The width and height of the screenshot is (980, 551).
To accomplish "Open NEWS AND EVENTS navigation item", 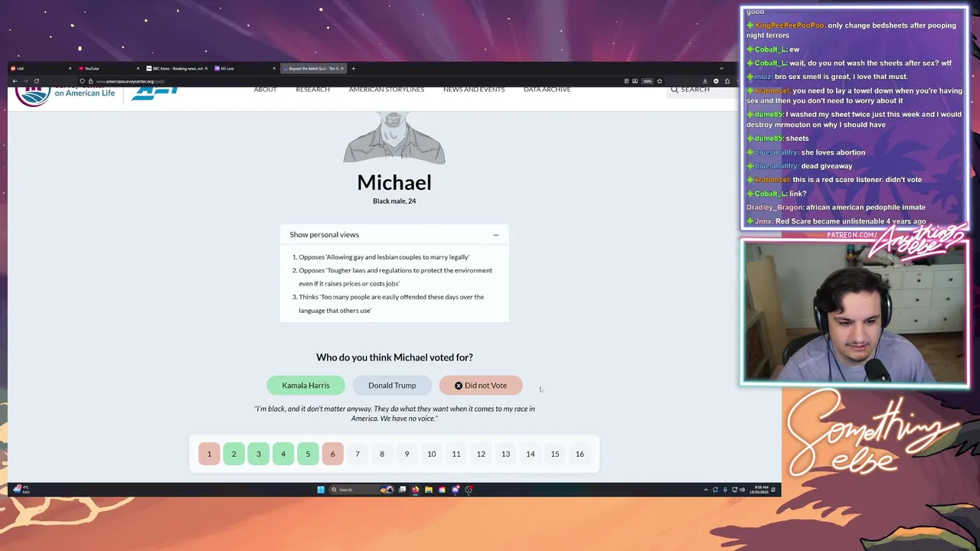I will tap(474, 90).
